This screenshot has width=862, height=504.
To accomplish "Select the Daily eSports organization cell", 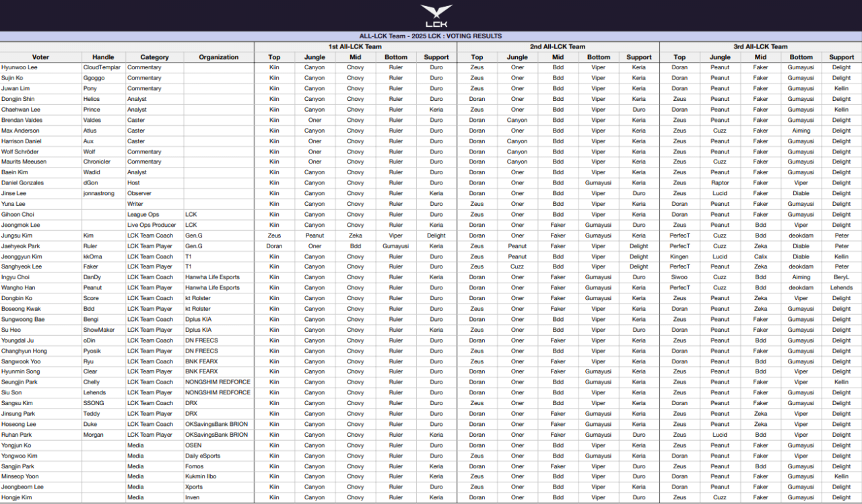I will click(x=204, y=456).
